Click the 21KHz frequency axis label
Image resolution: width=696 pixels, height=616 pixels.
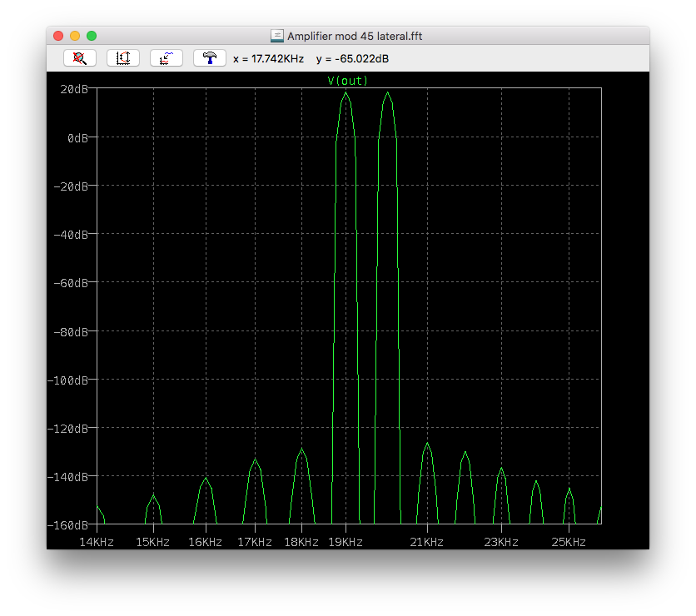pos(426,542)
